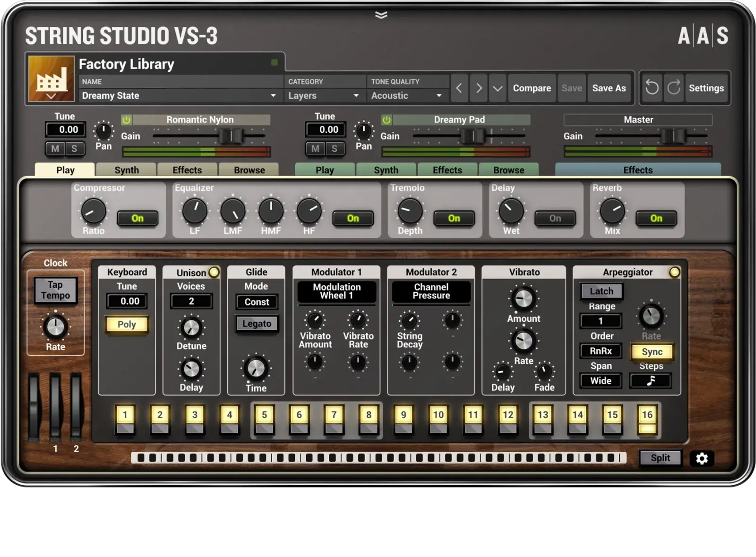Click the Save As button

coord(609,88)
